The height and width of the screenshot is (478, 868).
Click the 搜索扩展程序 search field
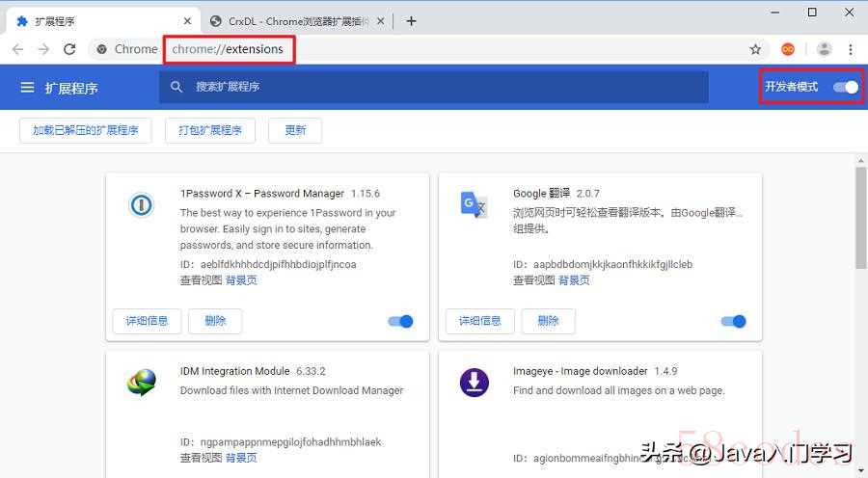[434, 87]
